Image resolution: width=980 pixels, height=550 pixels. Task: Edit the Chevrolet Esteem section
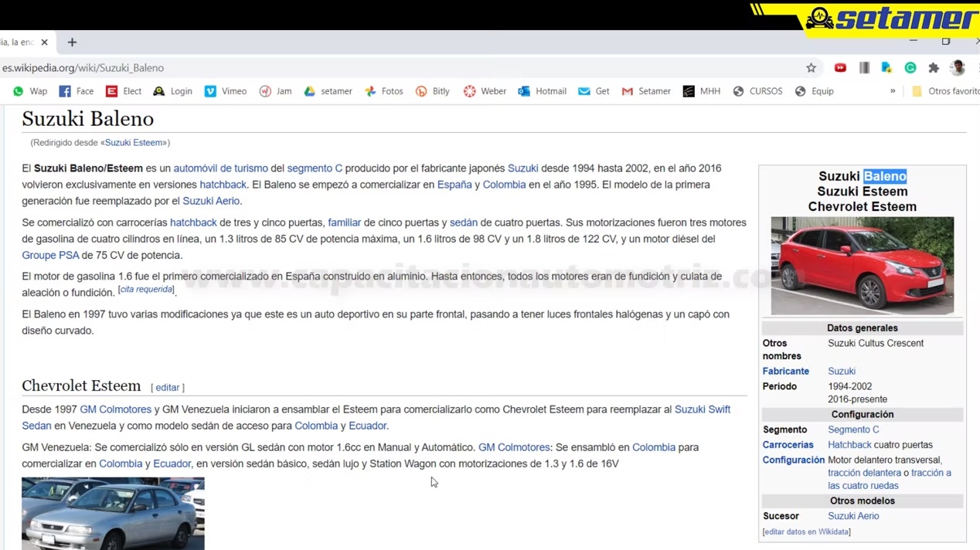pyautogui.click(x=167, y=388)
